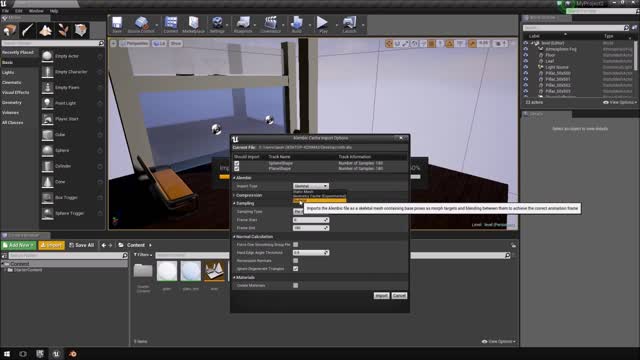Open the Volumes category in Modes
640x360 pixels.
[x=11, y=113]
